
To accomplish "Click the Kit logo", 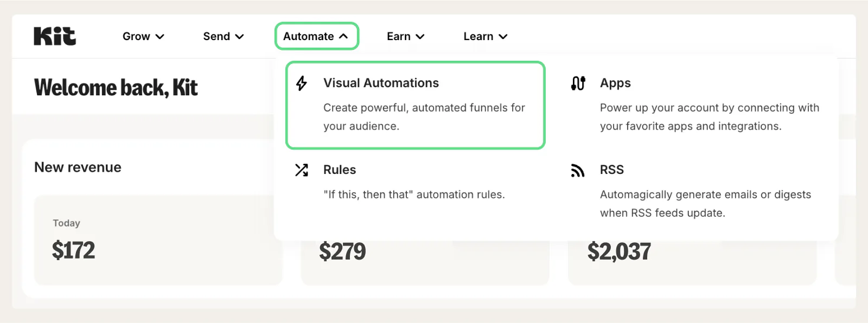I will point(55,36).
